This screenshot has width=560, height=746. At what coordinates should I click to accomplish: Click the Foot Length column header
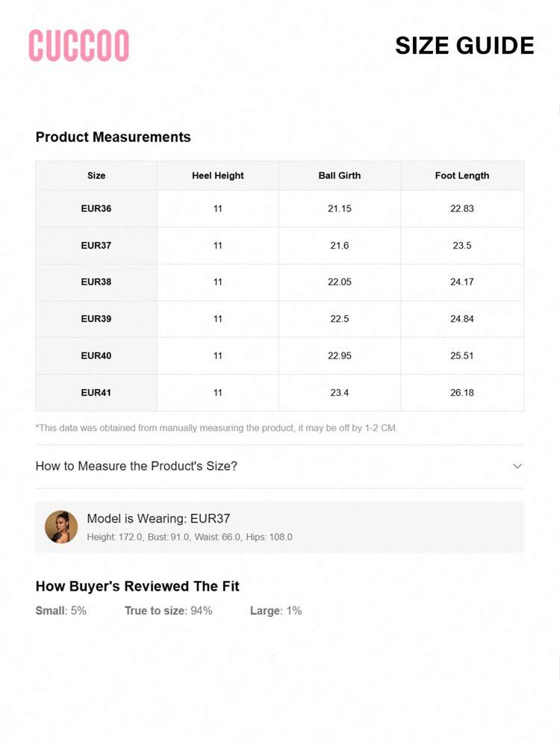coord(462,175)
